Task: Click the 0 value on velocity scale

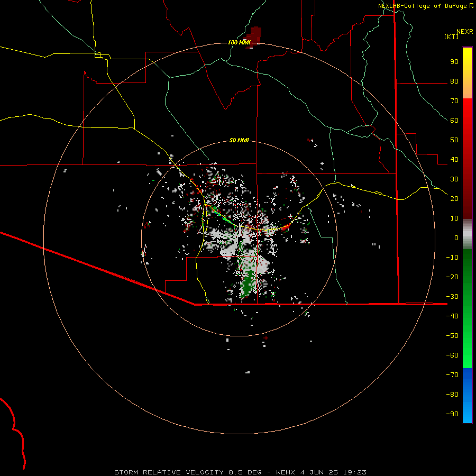Action: [x=456, y=237]
